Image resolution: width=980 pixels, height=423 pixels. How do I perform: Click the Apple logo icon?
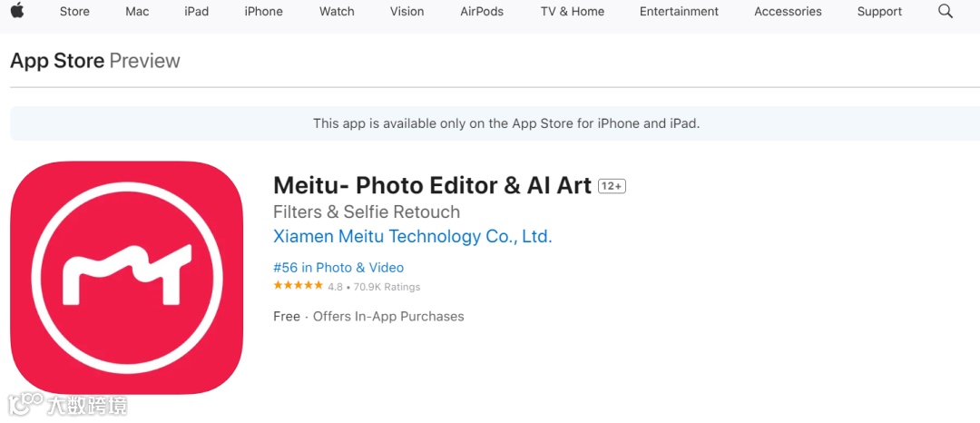tap(17, 11)
